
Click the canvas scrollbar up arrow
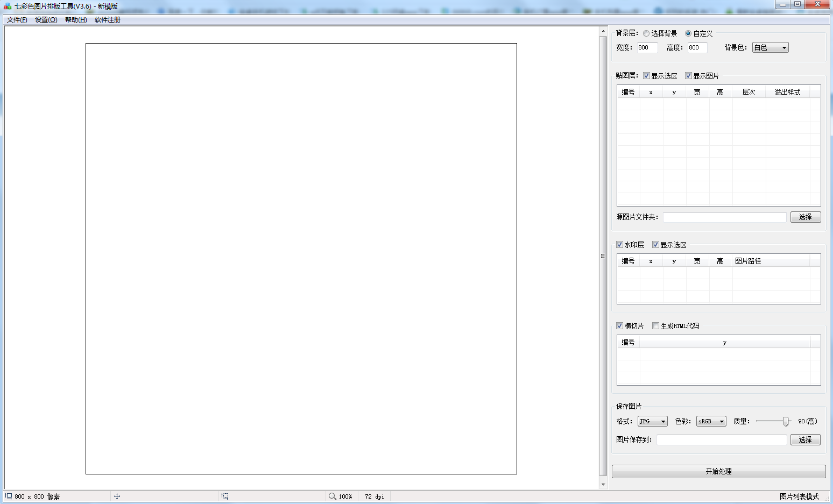point(603,32)
